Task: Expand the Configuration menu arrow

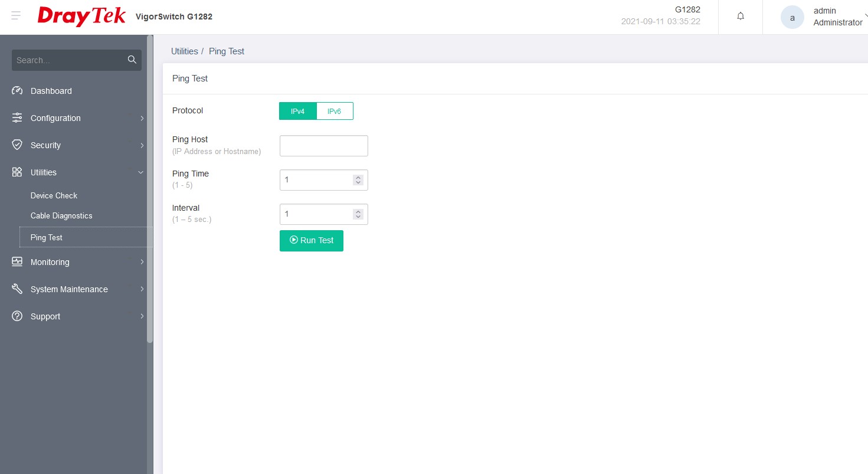Action: 142,118
